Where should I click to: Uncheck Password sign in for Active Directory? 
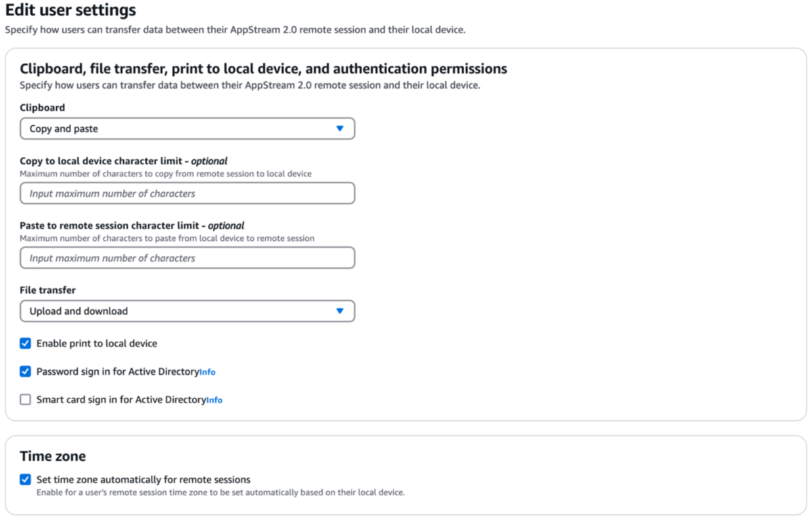click(26, 371)
